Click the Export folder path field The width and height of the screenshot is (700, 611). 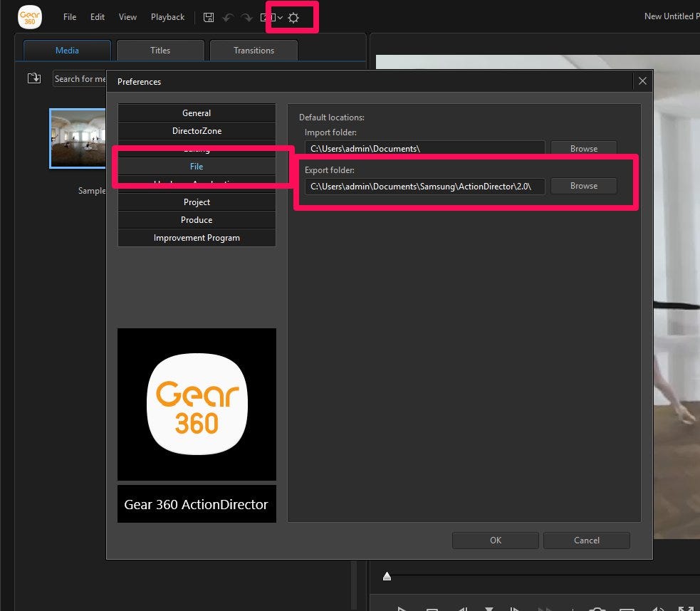click(424, 186)
